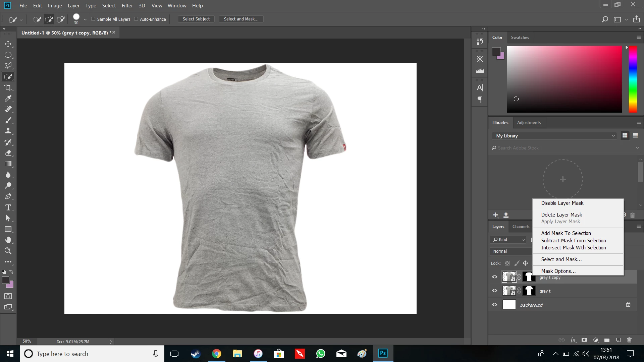Click the Select Subject button
The width and height of the screenshot is (644, 362).
[x=196, y=19]
